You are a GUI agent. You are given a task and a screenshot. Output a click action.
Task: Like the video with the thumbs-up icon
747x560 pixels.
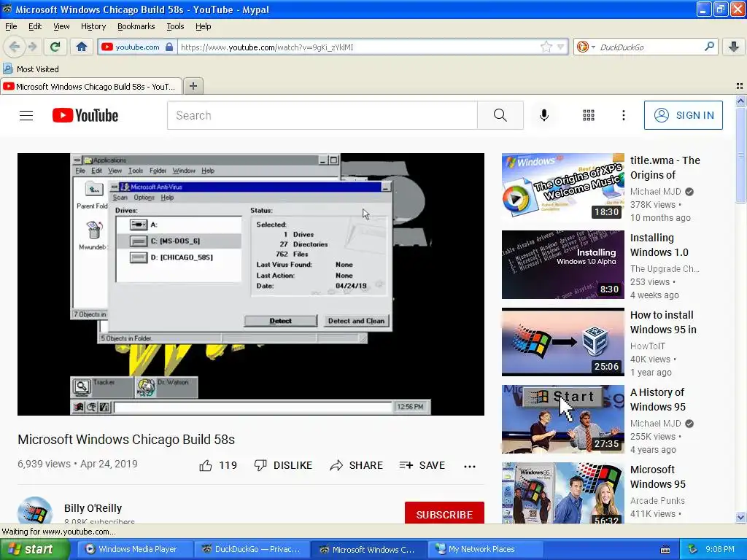[206, 465]
